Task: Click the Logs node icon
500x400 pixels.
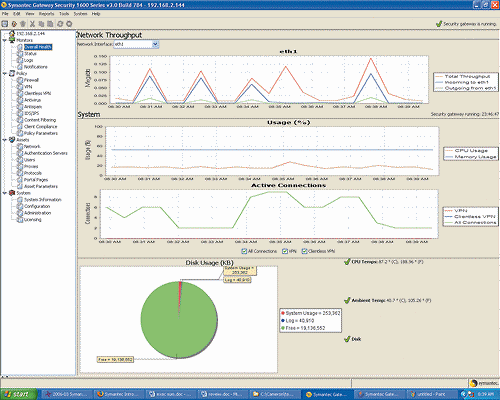Action: pos(20,60)
